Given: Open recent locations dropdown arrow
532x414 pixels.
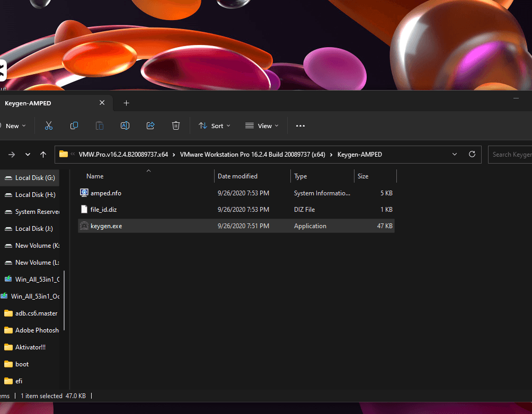Looking at the screenshot, I should coord(28,155).
